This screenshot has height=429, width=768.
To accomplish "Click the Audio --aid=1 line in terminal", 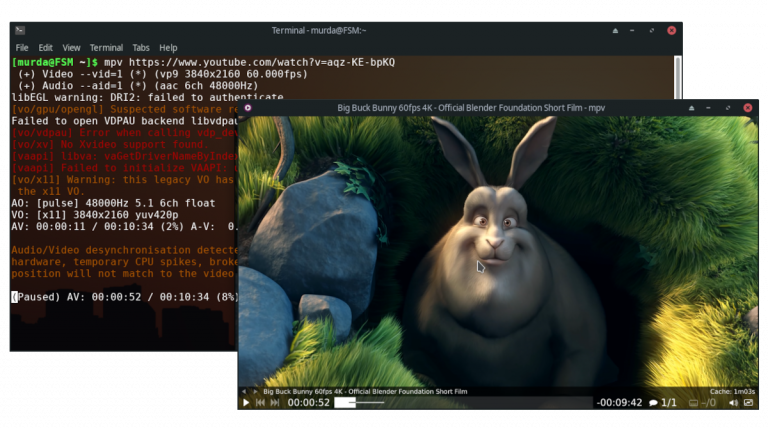I will click(138, 86).
